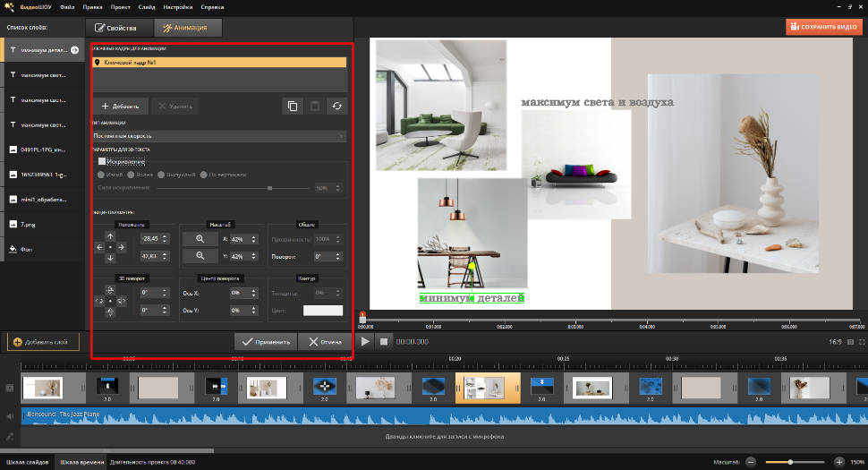Enable the Искривление checkbox
The height and width of the screenshot is (470, 868).
[102, 161]
